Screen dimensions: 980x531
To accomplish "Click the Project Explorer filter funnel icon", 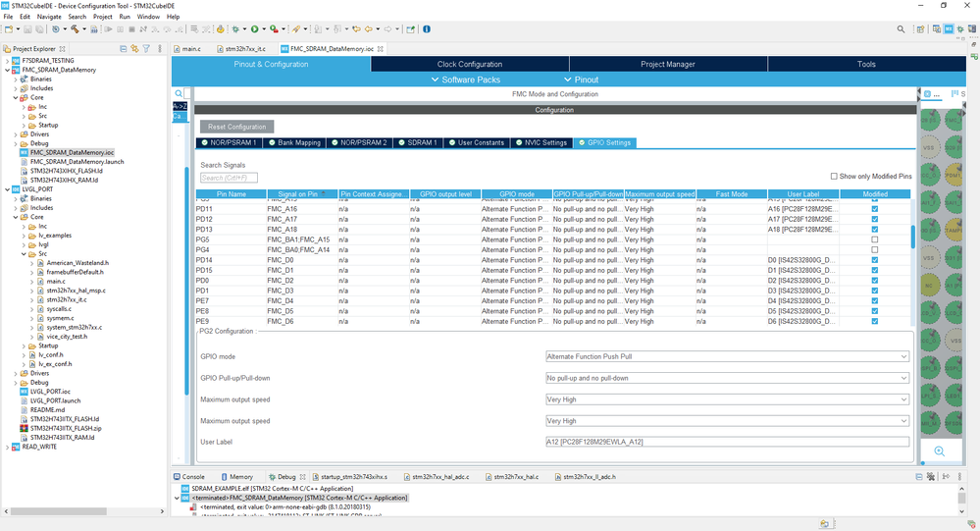I will [x=146, y=48].
